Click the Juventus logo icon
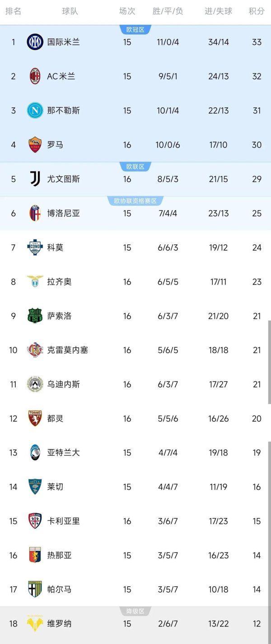The height and width of the screenshot is (644, 271). (x=35, y=179)
